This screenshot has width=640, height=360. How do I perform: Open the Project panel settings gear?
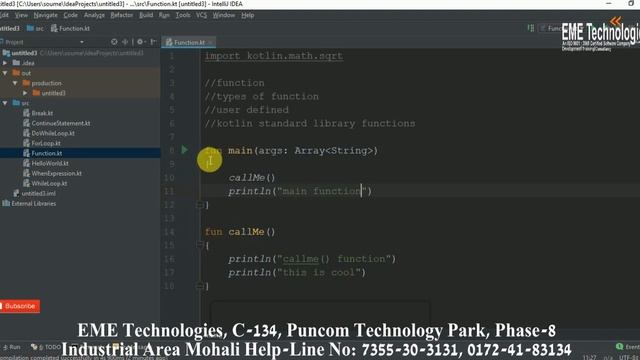[x=140, y=42]
